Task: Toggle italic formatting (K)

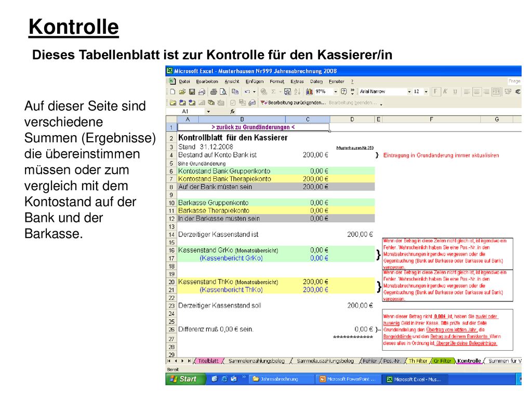Action: 445,91
